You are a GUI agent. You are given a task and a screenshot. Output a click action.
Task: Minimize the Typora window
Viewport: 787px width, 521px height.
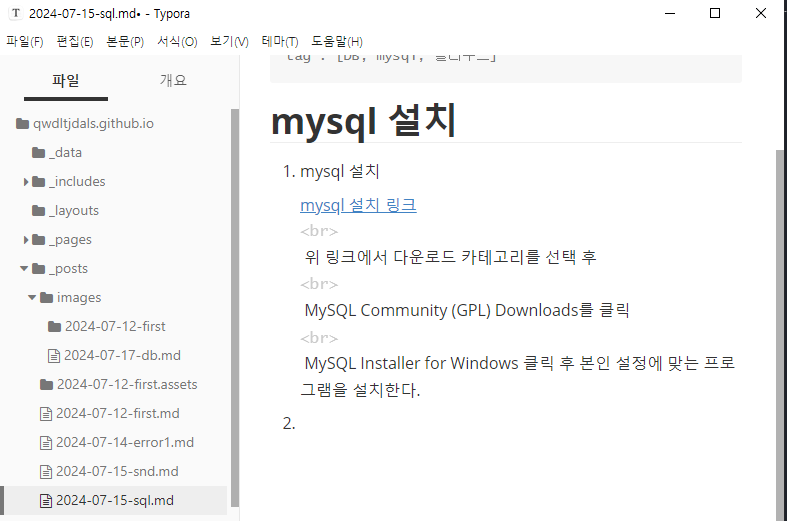pyautogui.click(x=670, y=14)
